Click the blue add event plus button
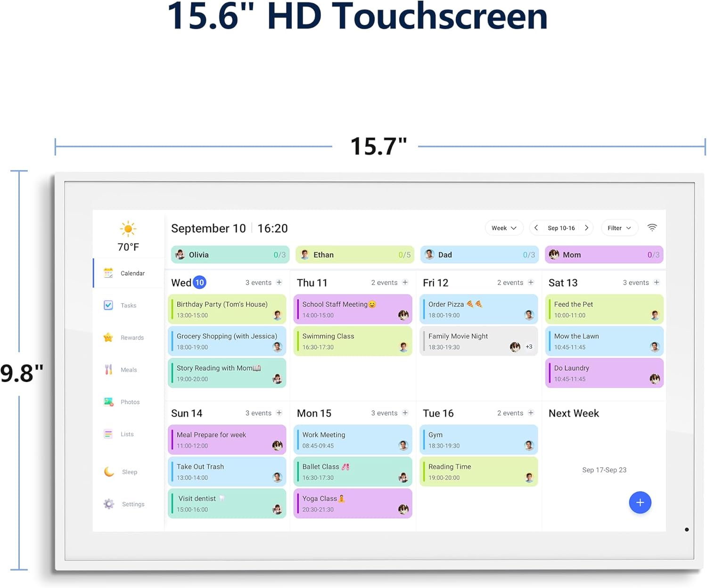707x588 pixels. (x=640, y=503)
